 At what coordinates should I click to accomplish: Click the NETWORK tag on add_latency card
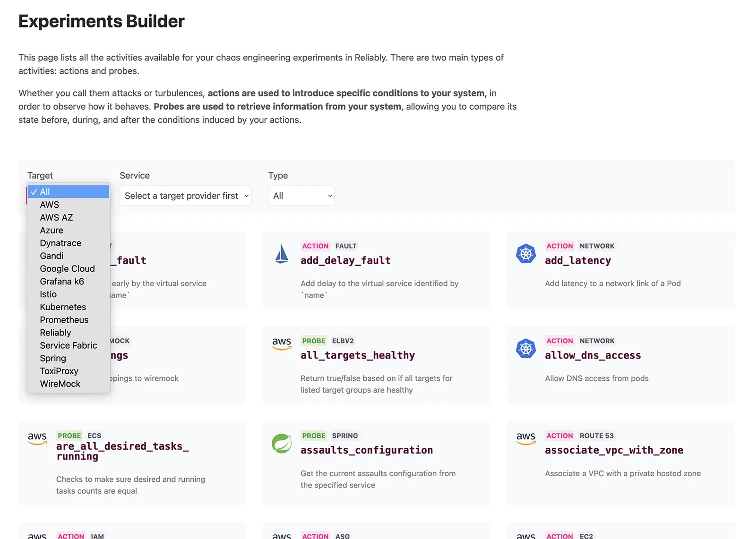tap(597, 246)
